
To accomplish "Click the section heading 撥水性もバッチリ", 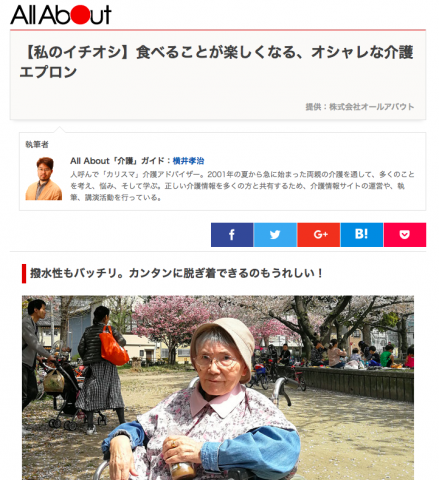I will click(x=176, y=273).
